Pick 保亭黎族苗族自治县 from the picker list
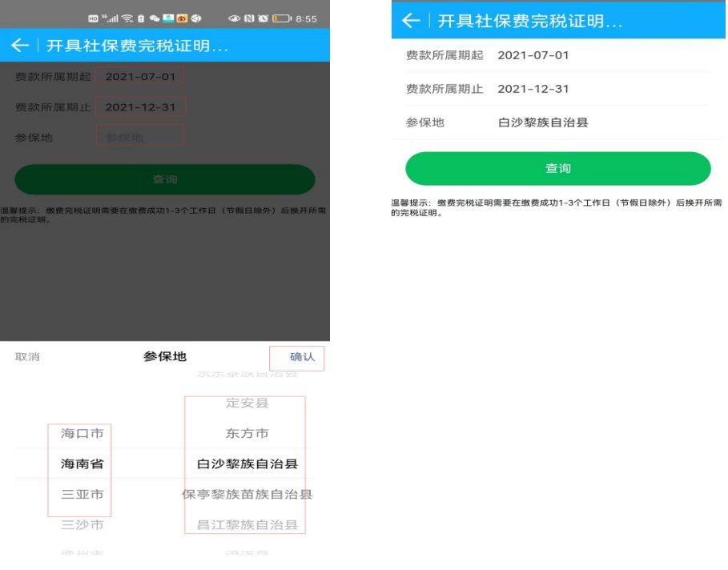Image resolution: width=728 pixels, height=570 pixels. [247, 495]
